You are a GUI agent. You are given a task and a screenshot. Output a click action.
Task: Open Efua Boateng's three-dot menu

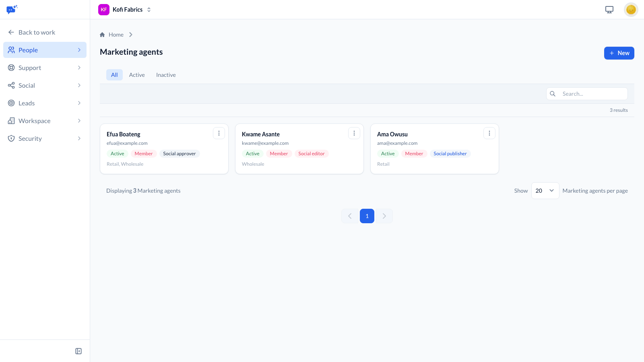[x=219, y=133]
